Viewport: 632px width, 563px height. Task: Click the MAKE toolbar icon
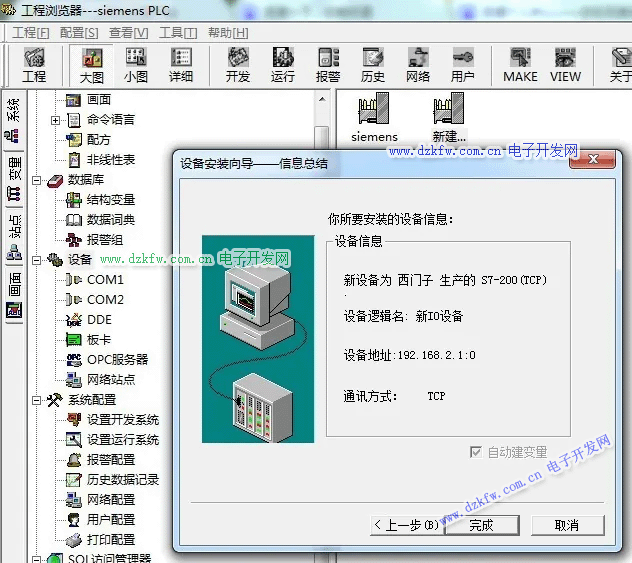520,64
